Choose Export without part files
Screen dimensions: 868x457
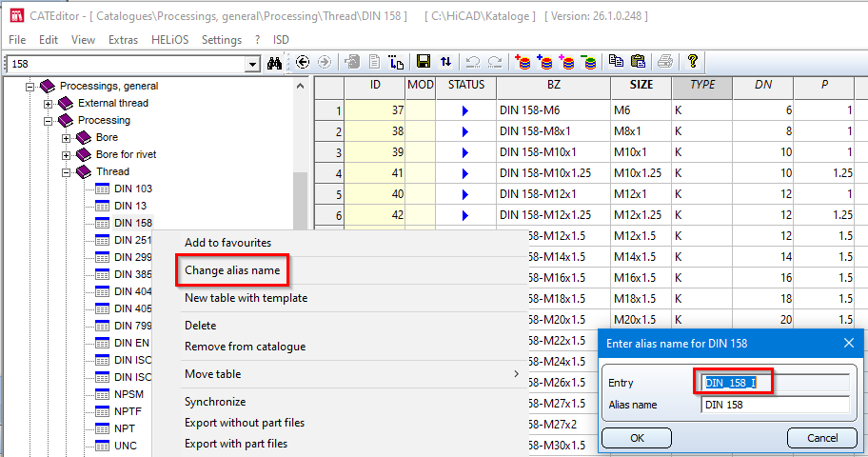245,423
